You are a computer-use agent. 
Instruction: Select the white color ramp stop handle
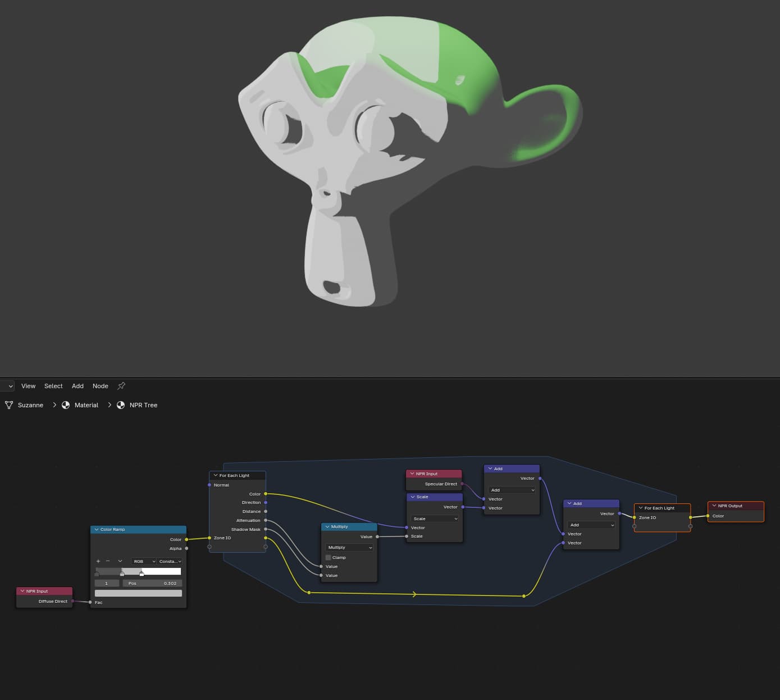[x=142, y=574]
